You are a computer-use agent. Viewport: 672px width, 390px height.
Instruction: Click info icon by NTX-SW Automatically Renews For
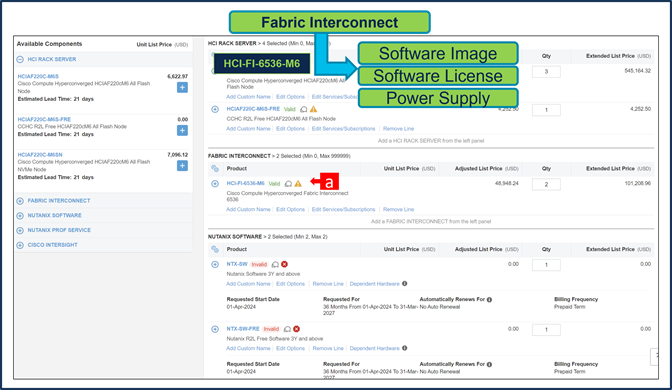pos(489,300)
